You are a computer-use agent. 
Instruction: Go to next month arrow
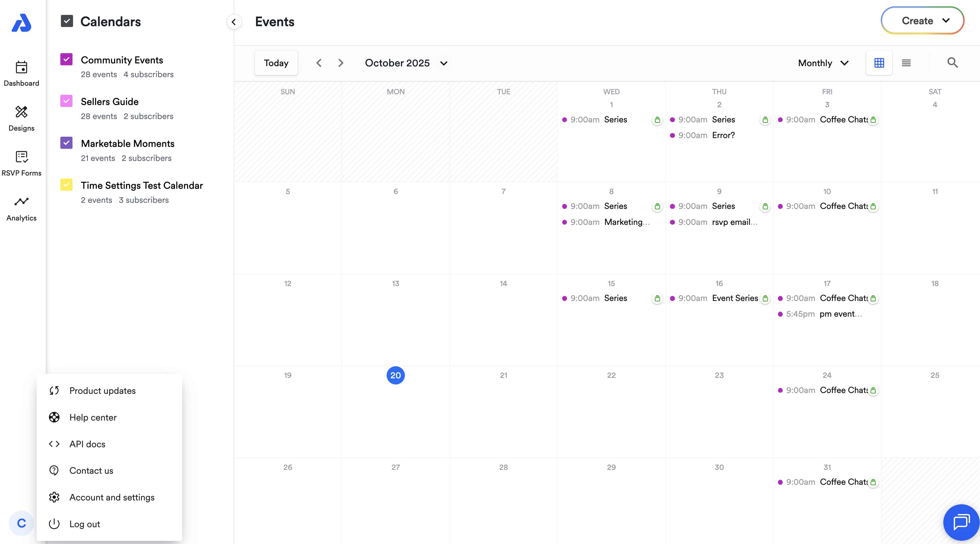340,63
